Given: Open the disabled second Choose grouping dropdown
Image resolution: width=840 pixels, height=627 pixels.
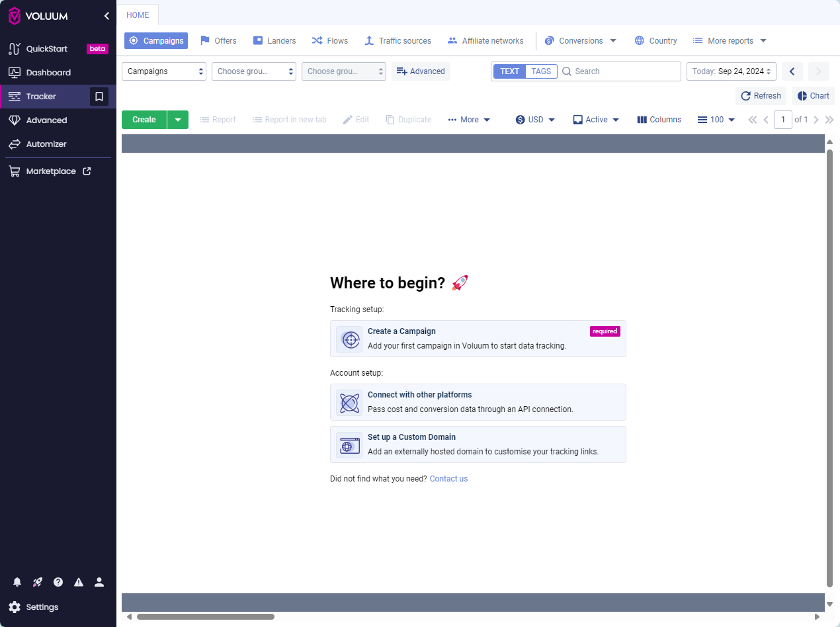Looking at the screenshot, I should 344,71.
